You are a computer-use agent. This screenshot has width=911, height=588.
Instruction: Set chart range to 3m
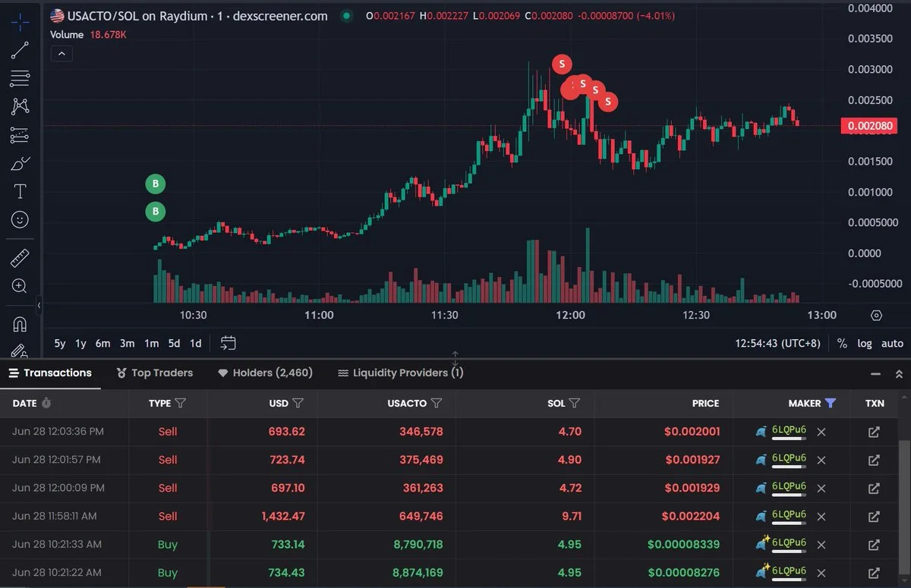point(127,343)
